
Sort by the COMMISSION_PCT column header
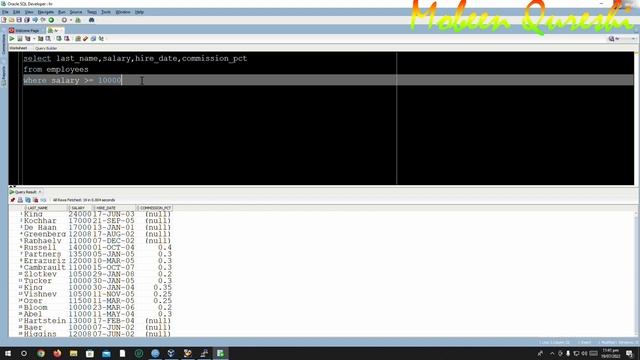[155, 208]
